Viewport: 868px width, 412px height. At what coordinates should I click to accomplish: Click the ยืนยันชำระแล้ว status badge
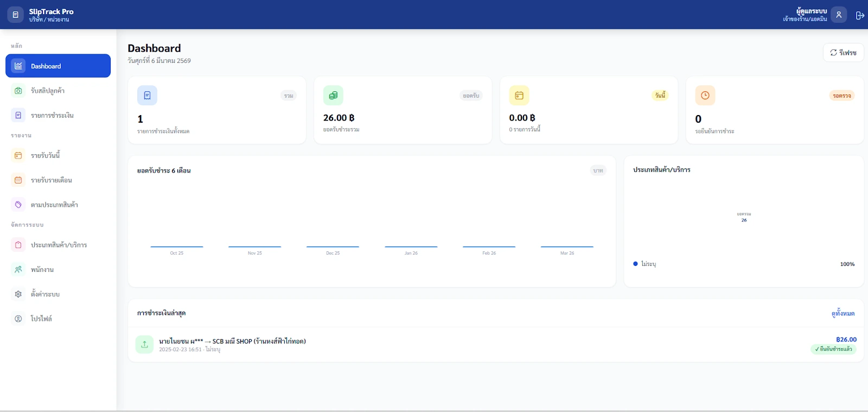[833, 349]
